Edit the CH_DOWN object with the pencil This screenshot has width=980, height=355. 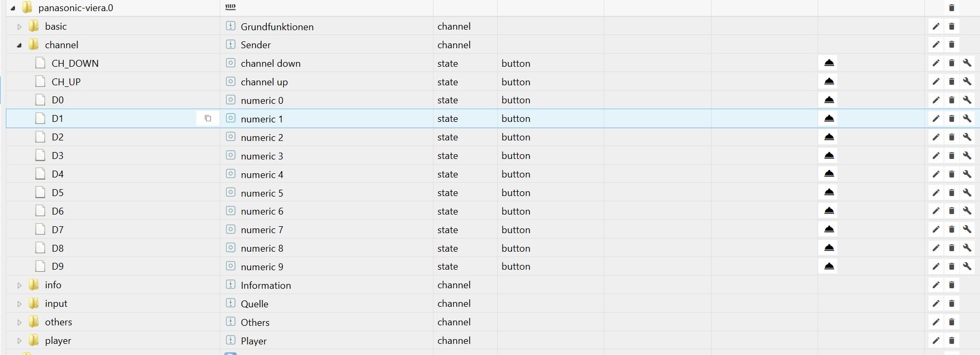tap(936, 63)
